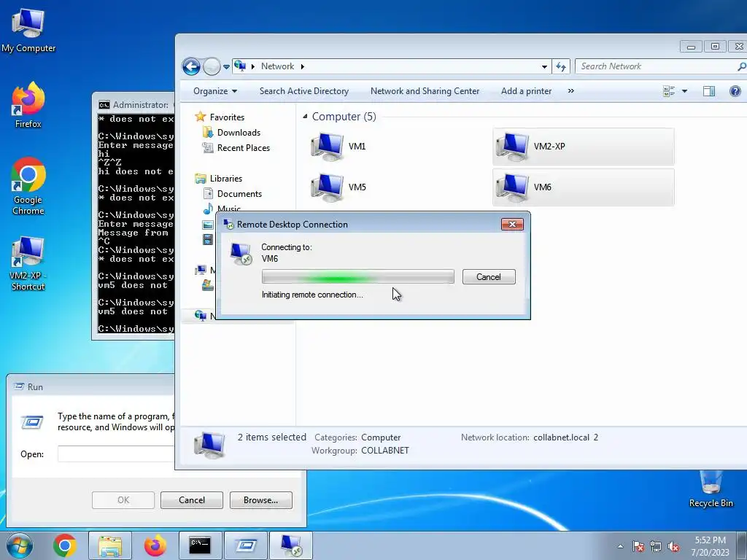Switch to Remote Desktop taskbar button
747x560 pixels.
click(291, 545)
